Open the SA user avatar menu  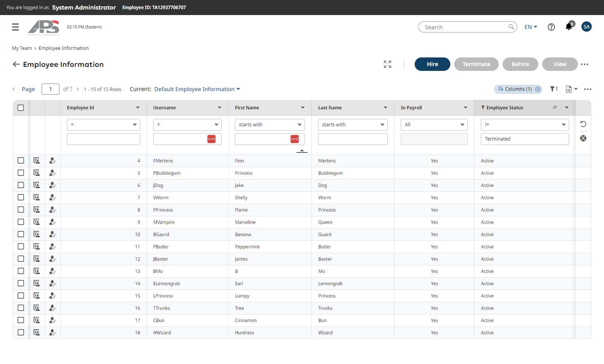(586, 27)
